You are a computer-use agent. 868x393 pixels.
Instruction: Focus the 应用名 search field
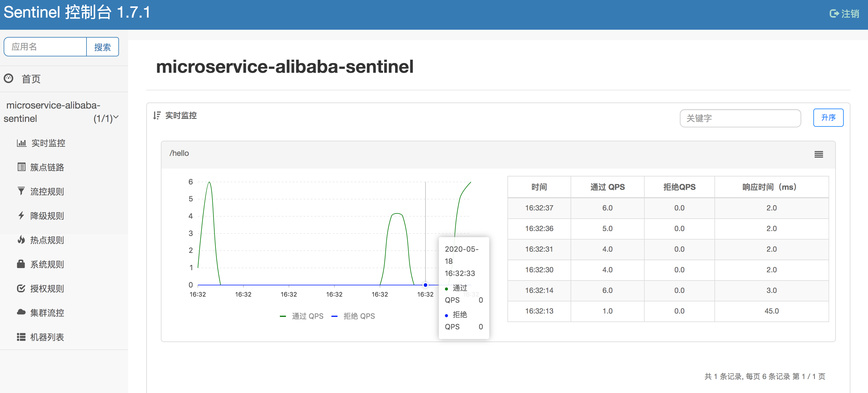[46, 47]
